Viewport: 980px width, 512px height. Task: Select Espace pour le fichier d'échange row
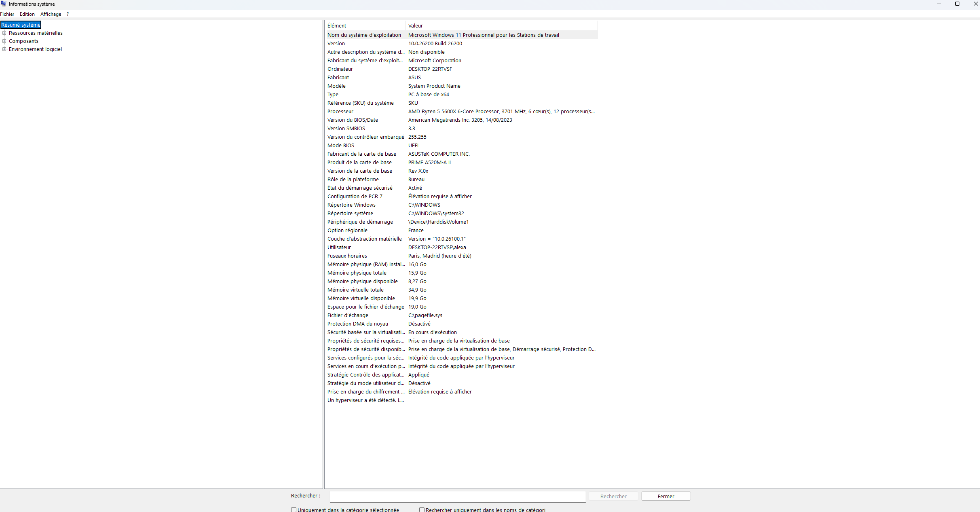pyautogui.click(x=461, y=307)
